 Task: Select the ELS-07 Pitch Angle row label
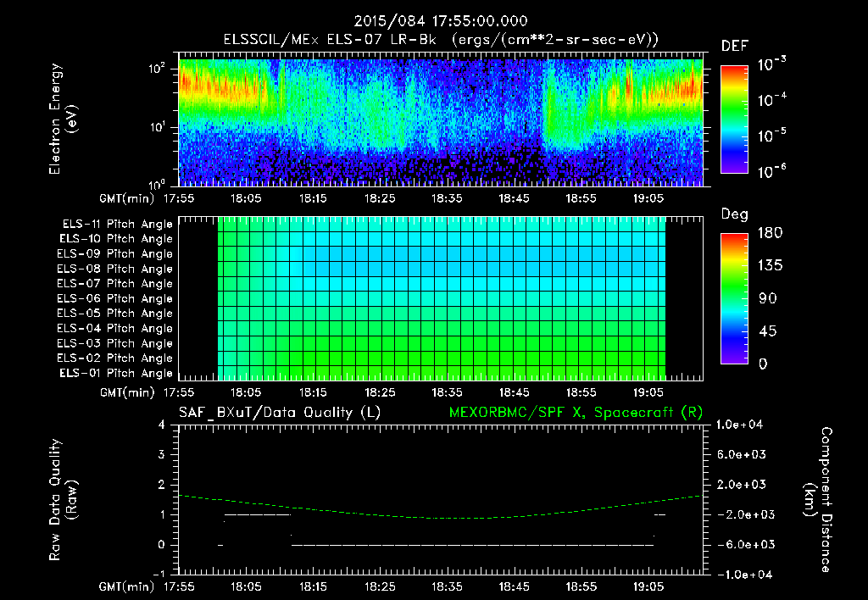coord(114,284)
